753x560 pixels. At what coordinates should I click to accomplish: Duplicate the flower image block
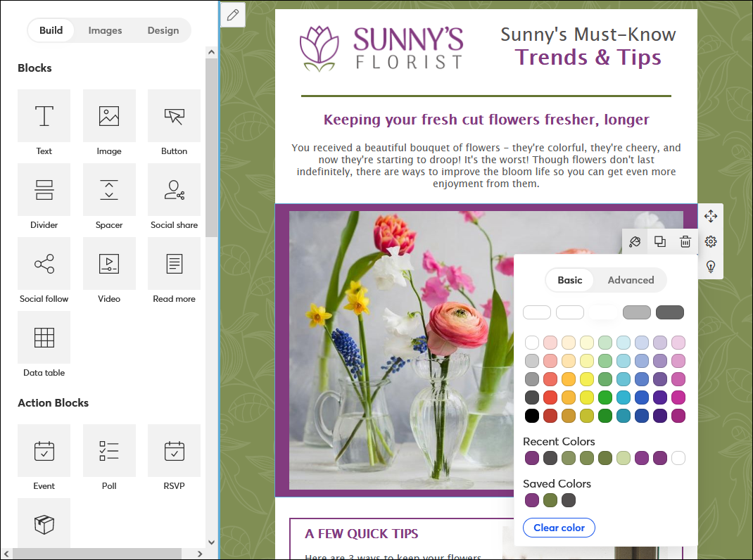[659, 241]
